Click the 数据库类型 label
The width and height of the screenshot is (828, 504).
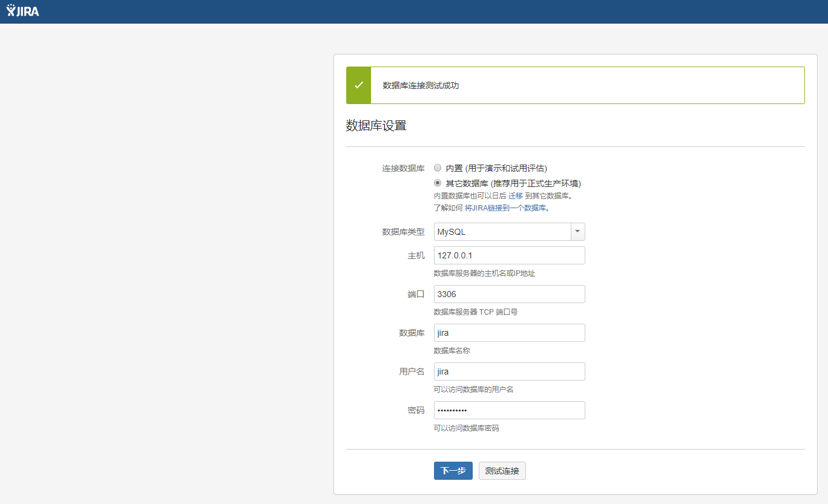tap(403, 232)
